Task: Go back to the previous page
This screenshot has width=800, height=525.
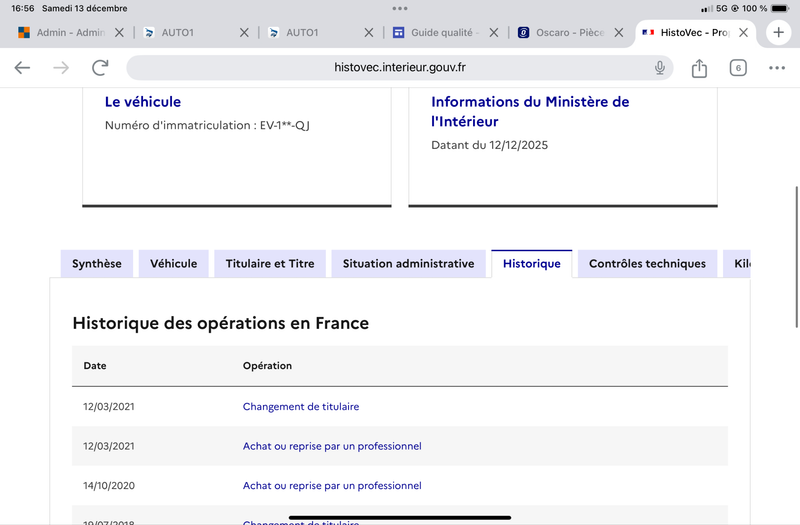Action: coord(22,68)
